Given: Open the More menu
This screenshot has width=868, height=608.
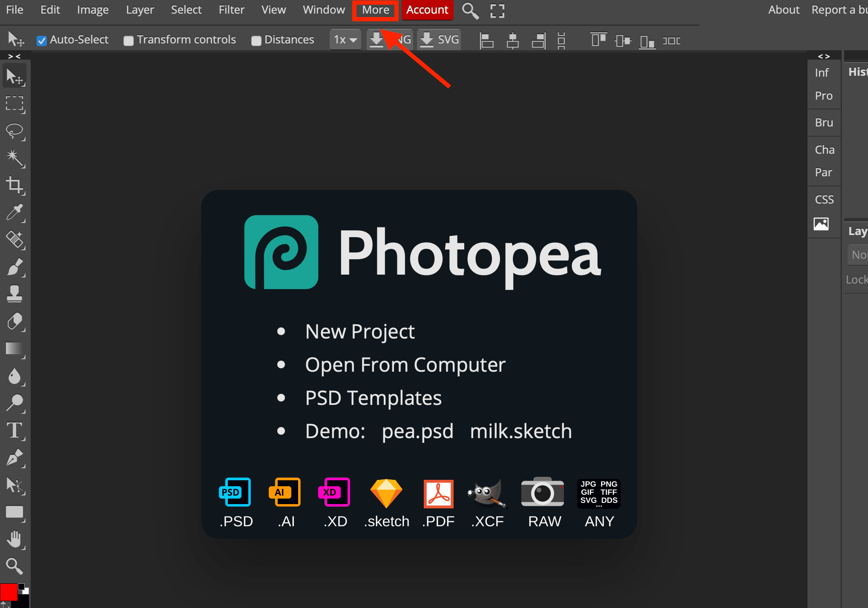Looking at the screenshot, I should pyautogui.click(x=375, y=10).
